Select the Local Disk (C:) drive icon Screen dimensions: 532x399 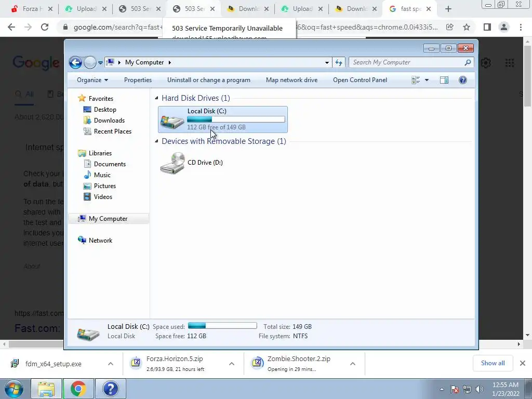[172, 122]
